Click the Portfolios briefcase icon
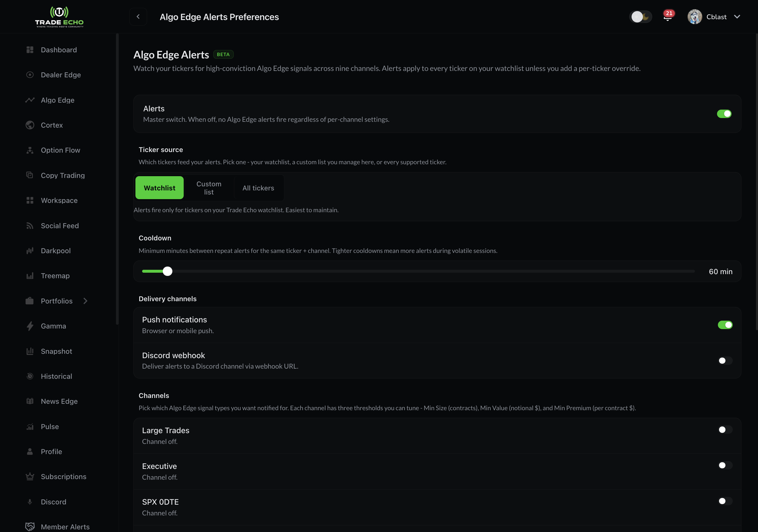The height and width of the screenshot is (532, 758). coord(30,301)
